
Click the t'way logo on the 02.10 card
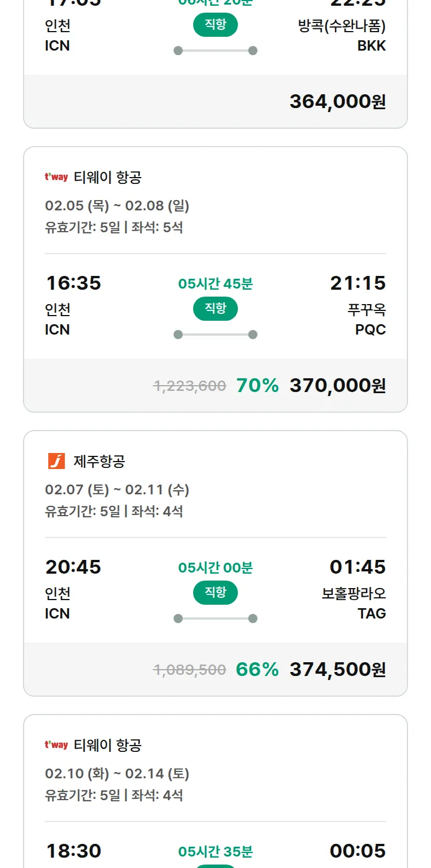56,745
